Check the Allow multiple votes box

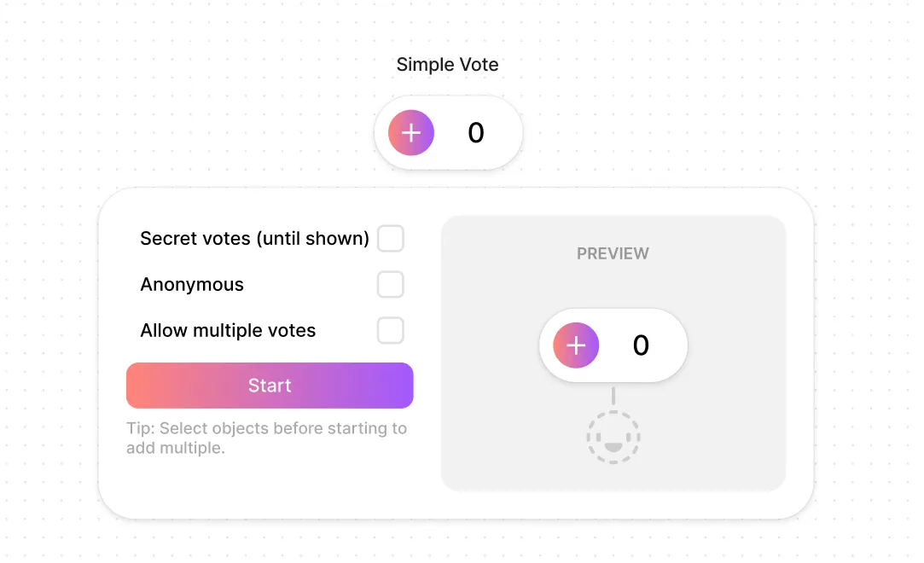[x=391, y=331]
